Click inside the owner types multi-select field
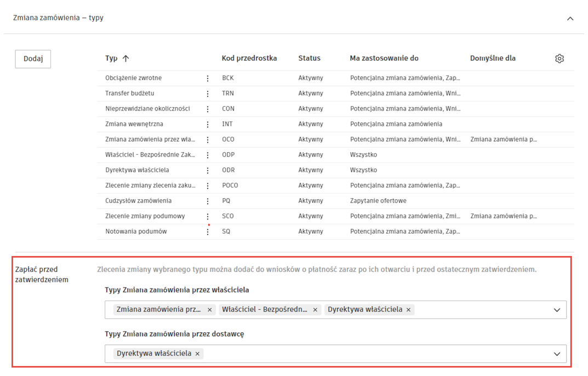The image size is (588, 376). (335, 310)
